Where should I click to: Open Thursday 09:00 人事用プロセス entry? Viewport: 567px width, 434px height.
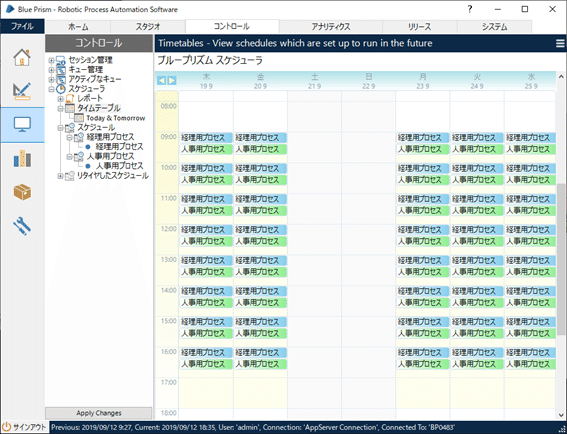(206, 149)
